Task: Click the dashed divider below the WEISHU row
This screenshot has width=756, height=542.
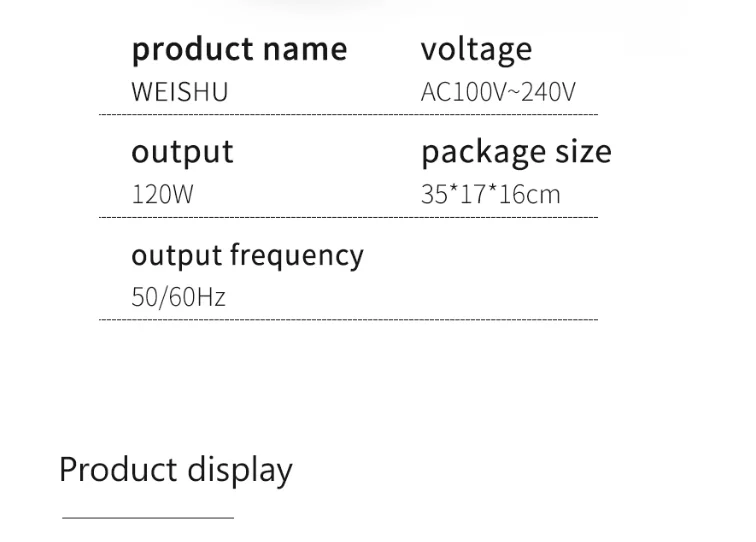Action: 348,115
